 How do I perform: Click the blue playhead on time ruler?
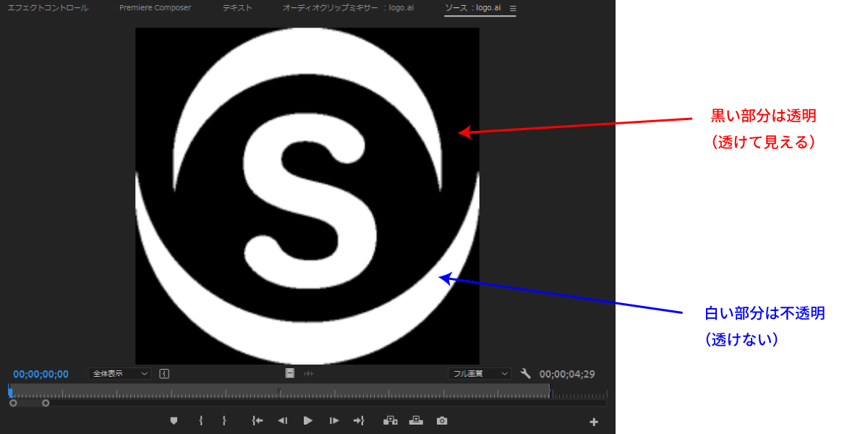(10, 392)
